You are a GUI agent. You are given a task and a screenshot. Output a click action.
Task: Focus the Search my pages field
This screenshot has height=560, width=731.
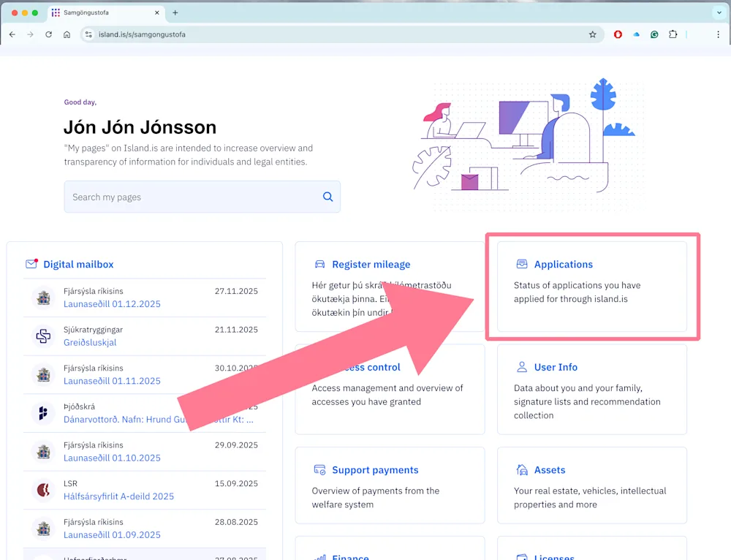tap(202, 197)
